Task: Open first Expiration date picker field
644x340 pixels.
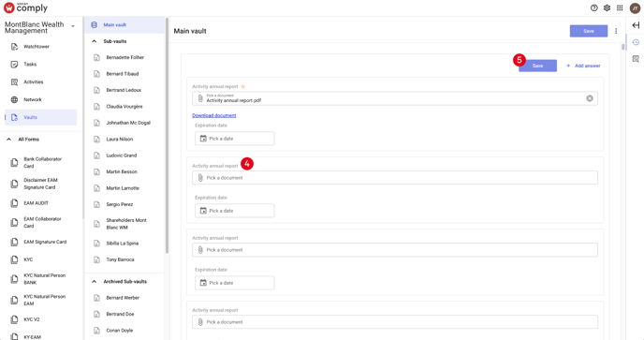Action: pos(235,139)
